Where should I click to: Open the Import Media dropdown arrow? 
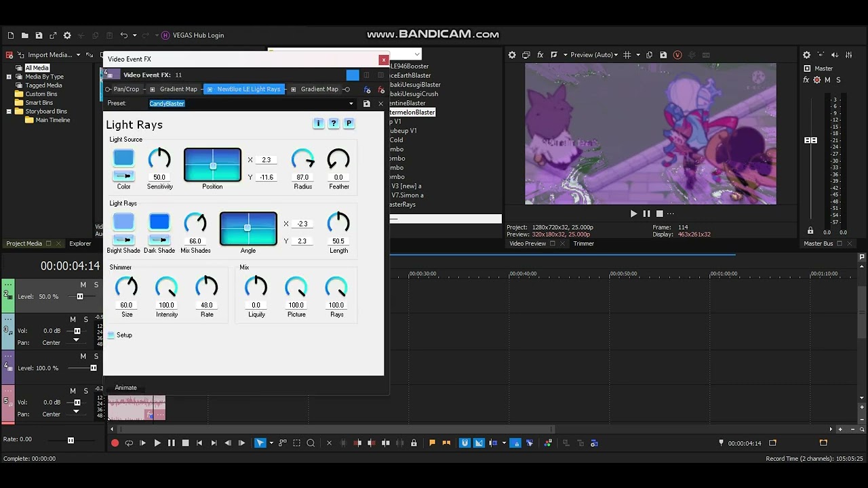pos(78,55)
